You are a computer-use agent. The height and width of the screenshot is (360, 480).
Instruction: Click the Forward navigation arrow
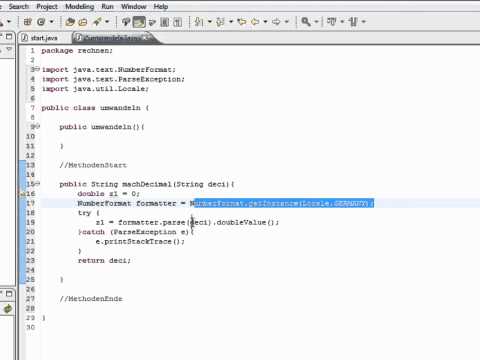[276, 22]
